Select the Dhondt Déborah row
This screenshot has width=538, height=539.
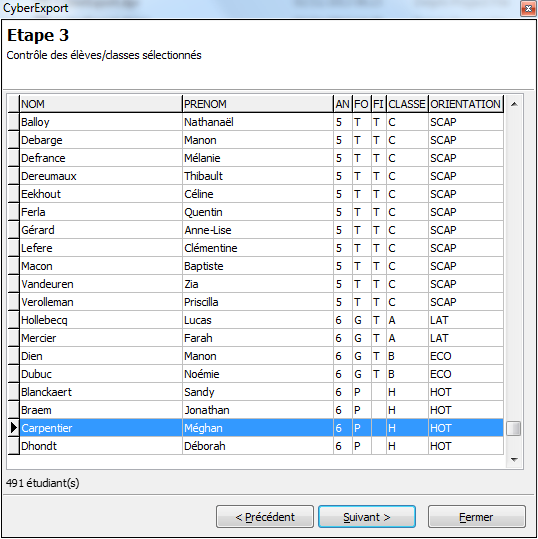click(262, 446)
